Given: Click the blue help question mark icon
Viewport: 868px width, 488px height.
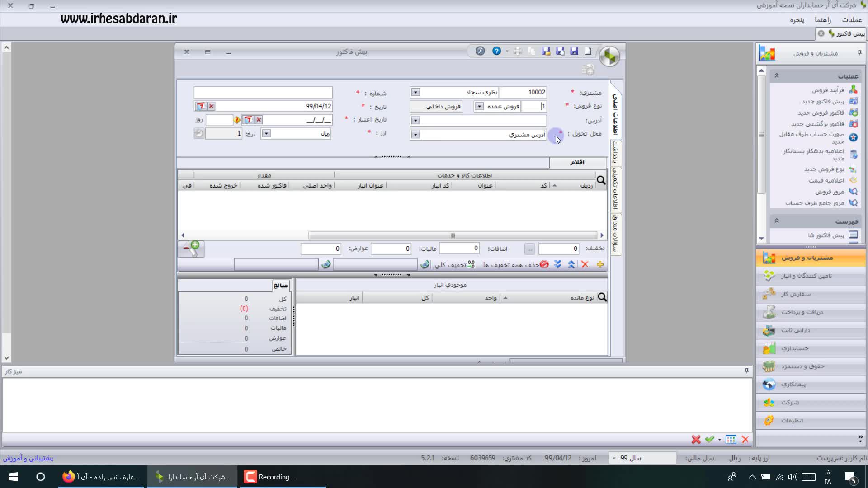Looking at the screenshot, I should point(496,51).
